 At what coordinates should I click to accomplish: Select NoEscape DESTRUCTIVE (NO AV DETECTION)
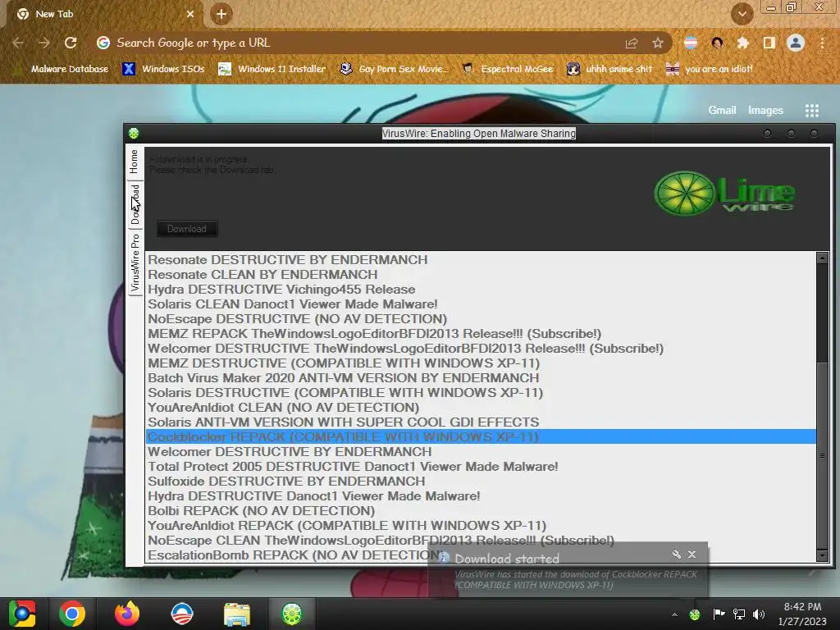[481, 319]
